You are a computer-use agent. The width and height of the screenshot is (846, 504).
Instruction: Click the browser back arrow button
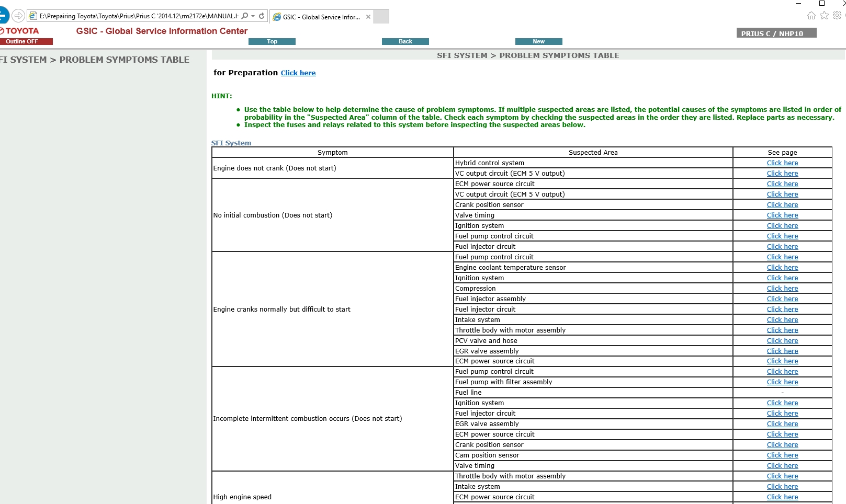pos(3,15)
